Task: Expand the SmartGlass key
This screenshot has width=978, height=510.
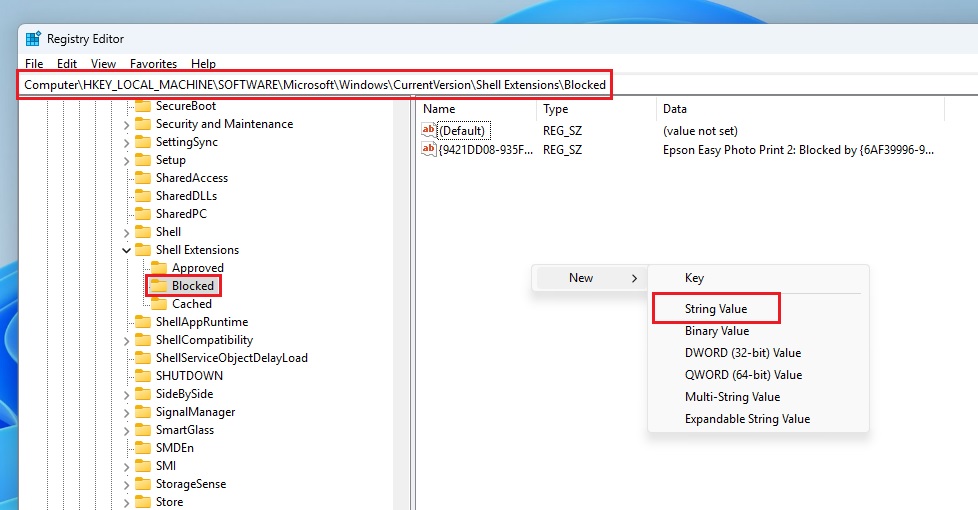Action: point(127,431)
